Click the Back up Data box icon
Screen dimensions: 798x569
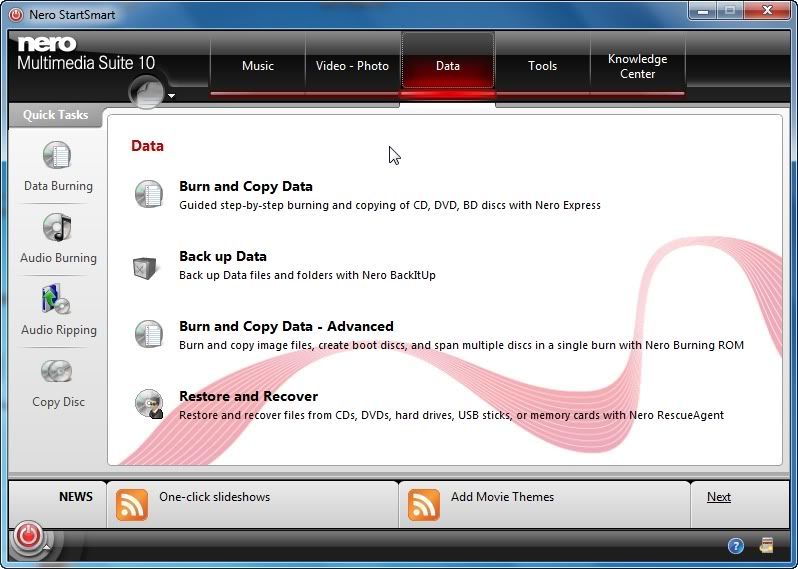click(148, 266)
